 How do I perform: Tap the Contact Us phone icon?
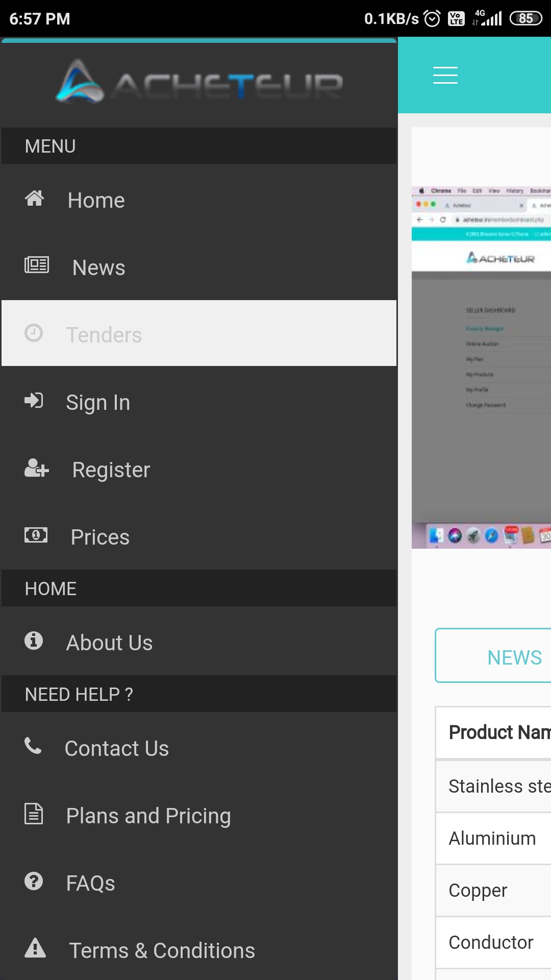pos(33,746)
